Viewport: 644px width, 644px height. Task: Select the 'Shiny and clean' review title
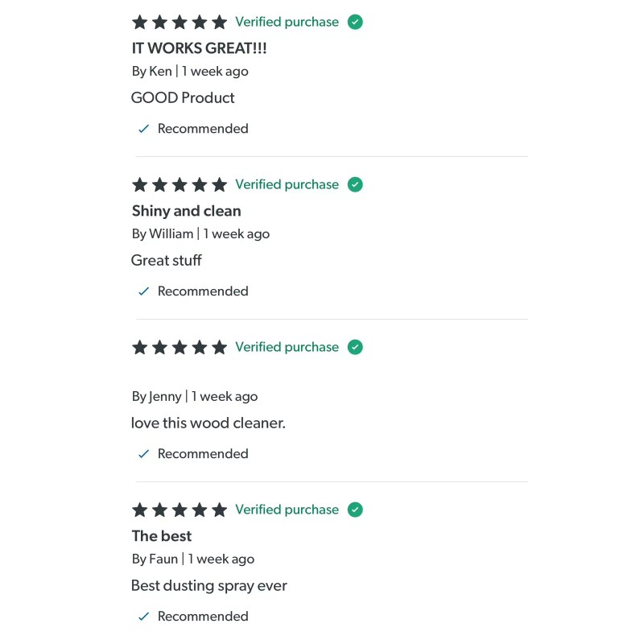coord(186,211)
